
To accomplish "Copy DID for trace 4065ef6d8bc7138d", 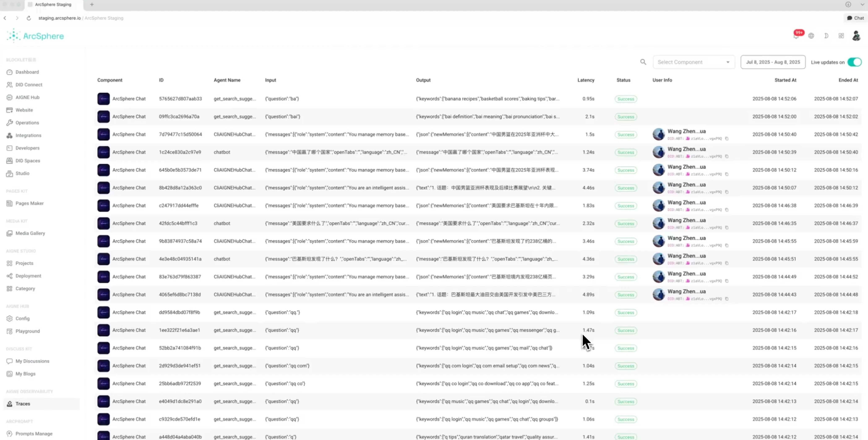I will tap(727, 299).
